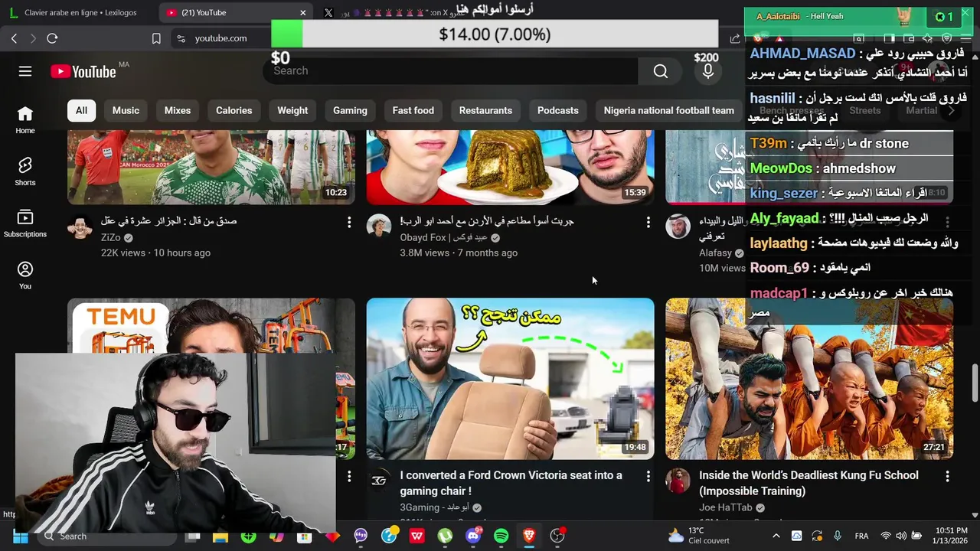Viewport: 980px width, 551px height.
Task: Open Spotify from the taskbar
Action: pyautogui.click(x=501, y=536)
